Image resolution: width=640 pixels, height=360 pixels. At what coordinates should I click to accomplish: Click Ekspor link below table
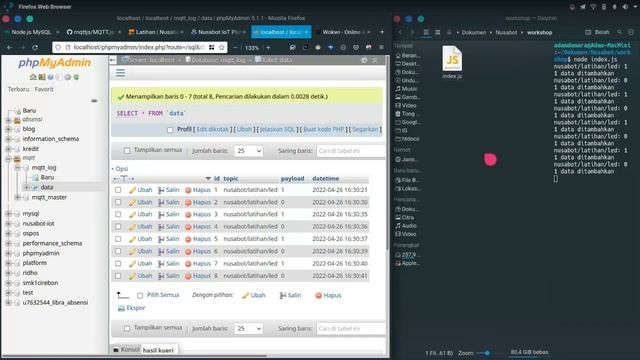(131, 308)
